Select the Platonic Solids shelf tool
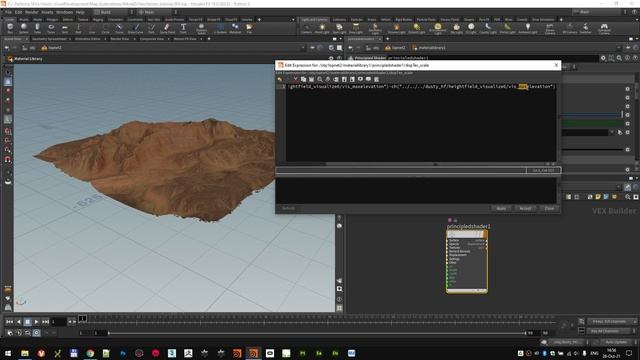640x360 pixels. 201,28
